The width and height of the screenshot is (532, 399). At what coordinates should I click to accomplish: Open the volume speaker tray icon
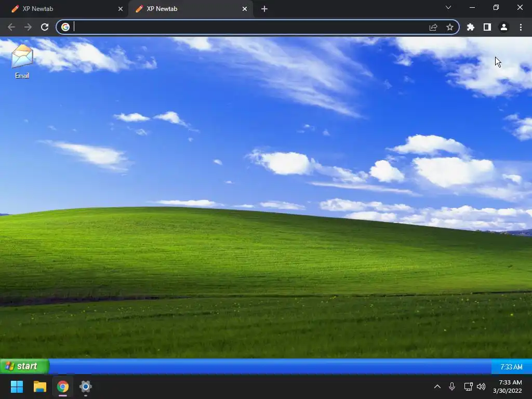point(481,387)
